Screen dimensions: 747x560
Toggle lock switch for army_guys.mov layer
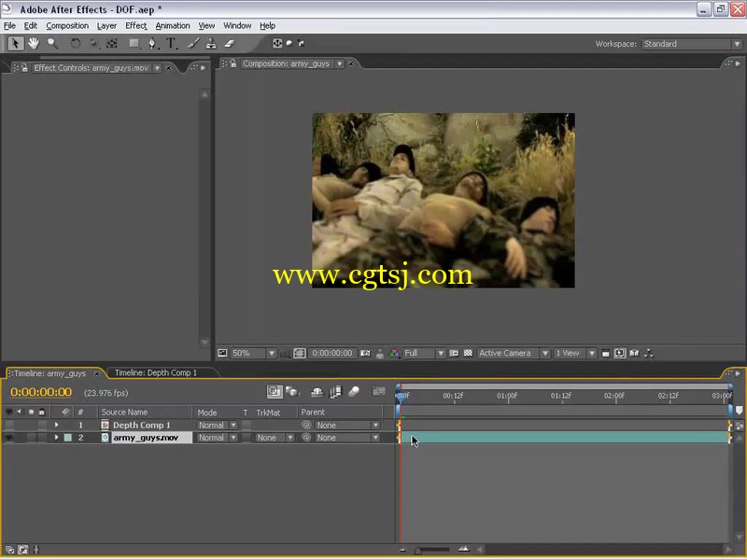click(42, 438)
